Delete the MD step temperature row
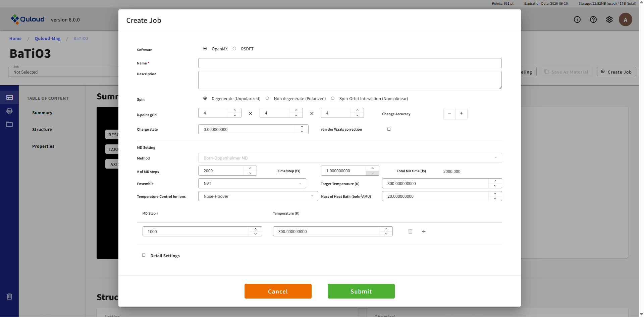This screenshot has width=644, height=317. point(410,231)
